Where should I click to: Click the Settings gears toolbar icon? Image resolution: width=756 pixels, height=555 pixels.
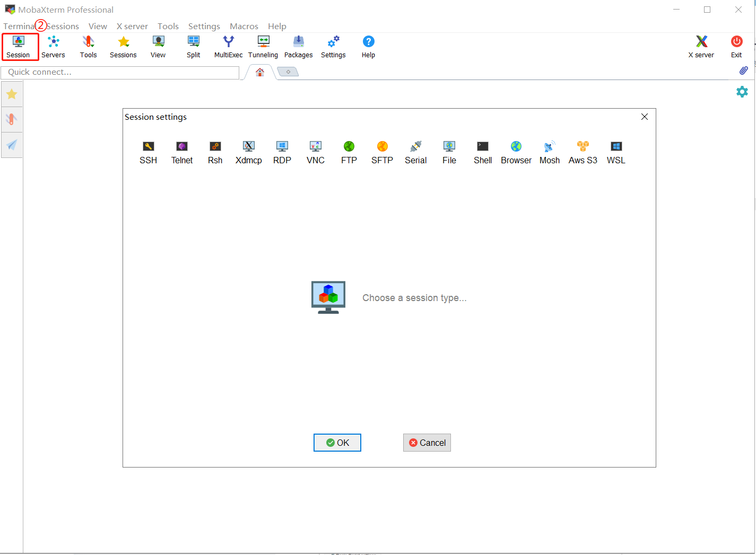(333, 47)
